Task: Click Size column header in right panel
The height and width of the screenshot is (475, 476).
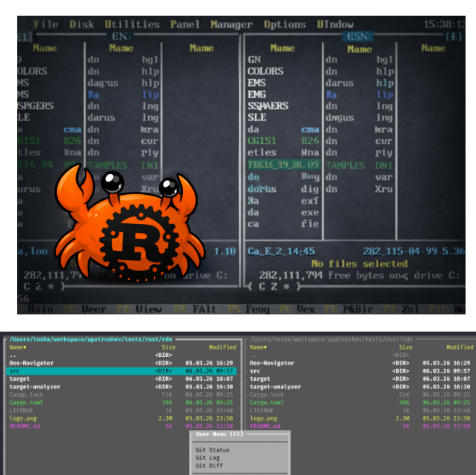Action: pyautogui.click(x=406, y=347)
